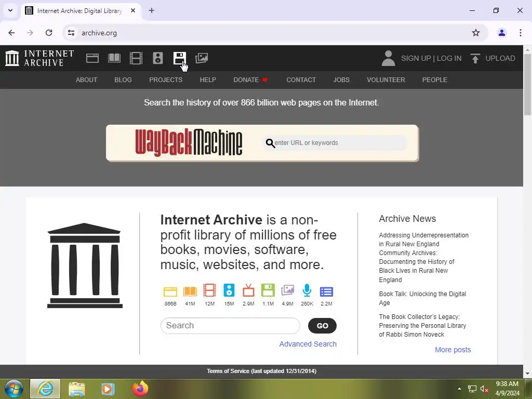Launch Internet Explorer from the taskbar
532x399 pixels.
point(45,389)
